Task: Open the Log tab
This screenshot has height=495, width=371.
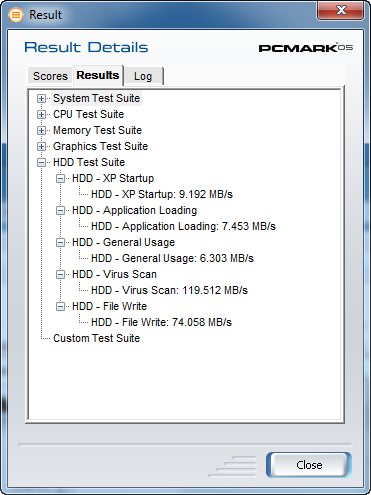Action: [143, 76]
